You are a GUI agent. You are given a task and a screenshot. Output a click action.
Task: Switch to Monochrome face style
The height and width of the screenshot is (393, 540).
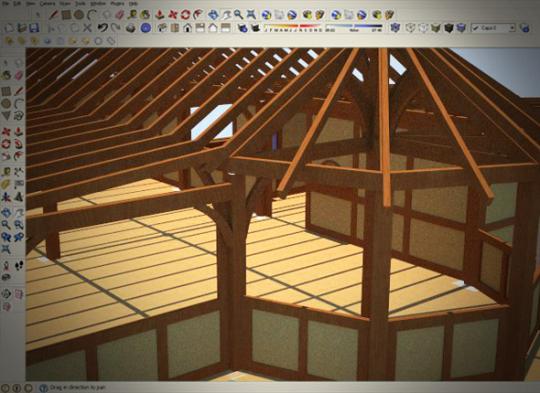(x=461, y=28)
